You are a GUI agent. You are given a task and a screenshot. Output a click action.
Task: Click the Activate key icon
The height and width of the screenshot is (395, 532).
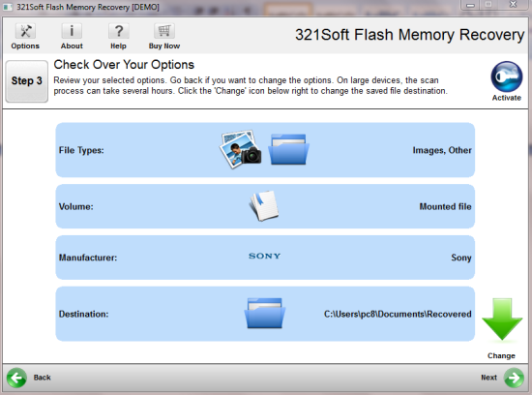[x=507, y=76]
